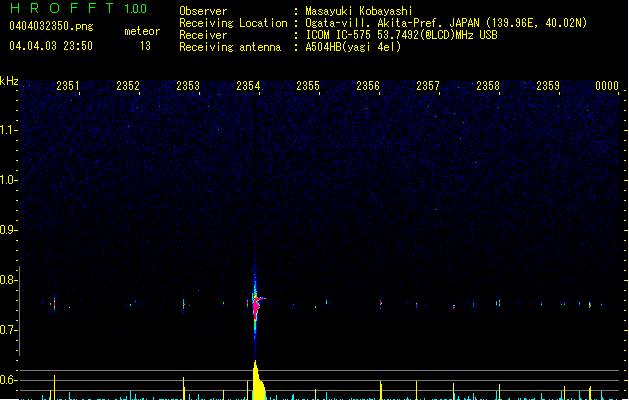This screenshot has width=629, height=400.
Task: Jump to the 2354 time marker
Action: point(248,87)
